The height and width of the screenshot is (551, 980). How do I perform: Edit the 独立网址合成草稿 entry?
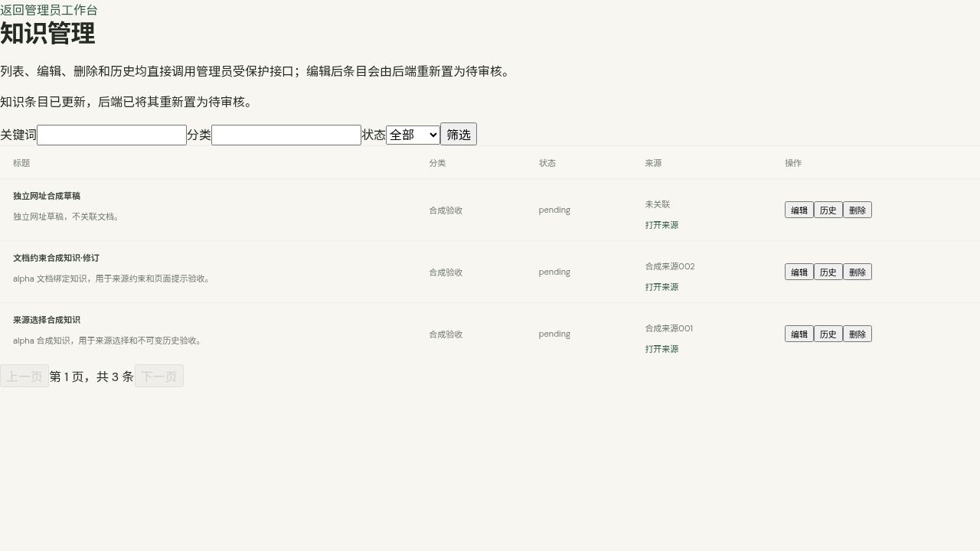[799, 210]
